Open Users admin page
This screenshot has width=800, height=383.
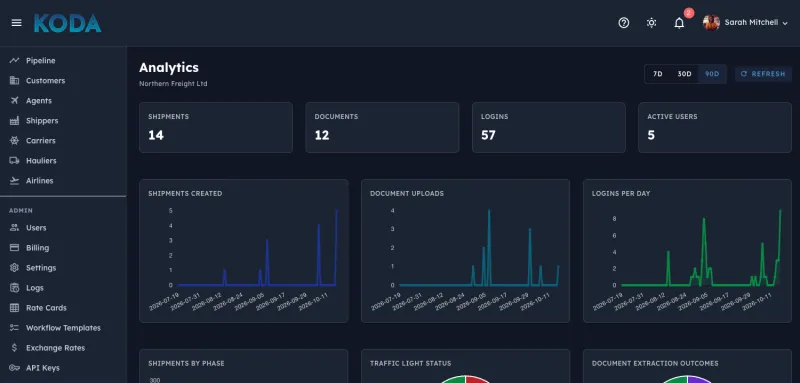(x=36, y=227)
